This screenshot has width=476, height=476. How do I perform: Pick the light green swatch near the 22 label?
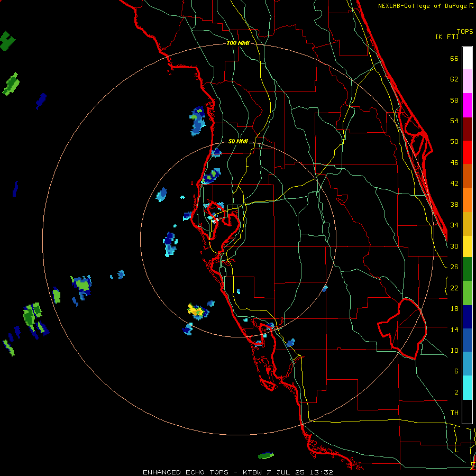click(x=467, y=293)
